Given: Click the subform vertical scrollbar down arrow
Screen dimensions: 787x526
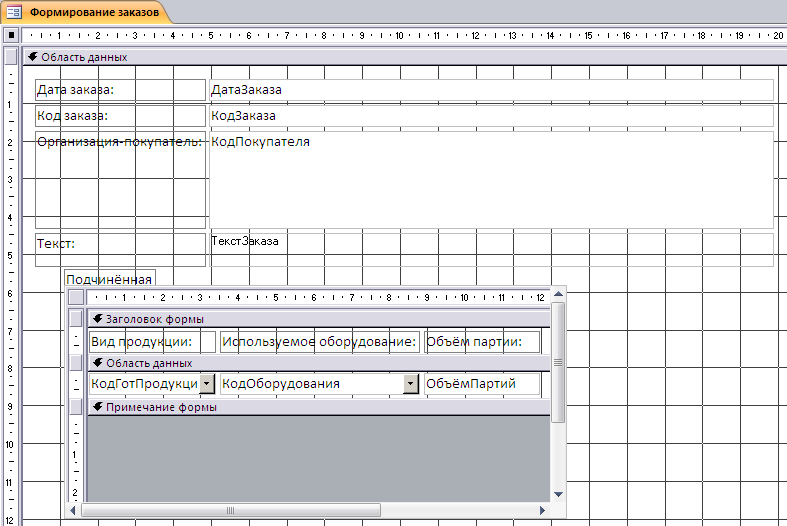Looking at the screenshot, I should (x=558, y=494).
